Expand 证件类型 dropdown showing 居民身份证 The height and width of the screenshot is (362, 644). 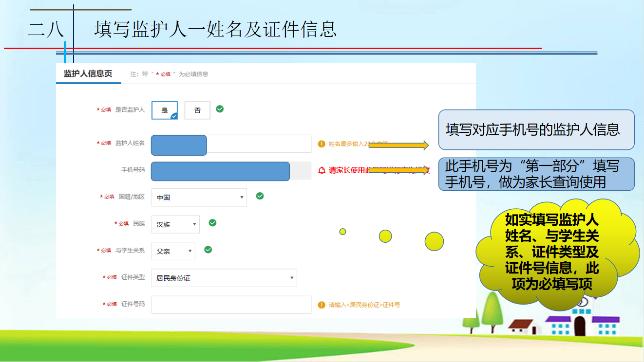tap(224, 278)
